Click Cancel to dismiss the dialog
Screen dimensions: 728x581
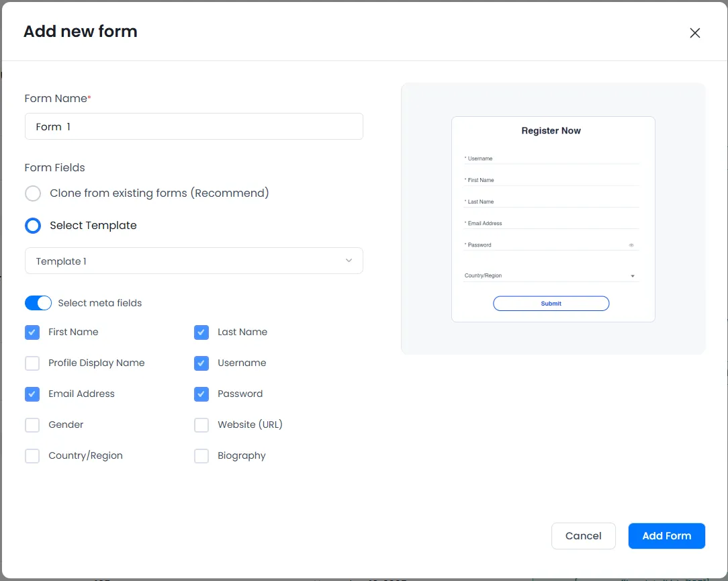[583, 535]
